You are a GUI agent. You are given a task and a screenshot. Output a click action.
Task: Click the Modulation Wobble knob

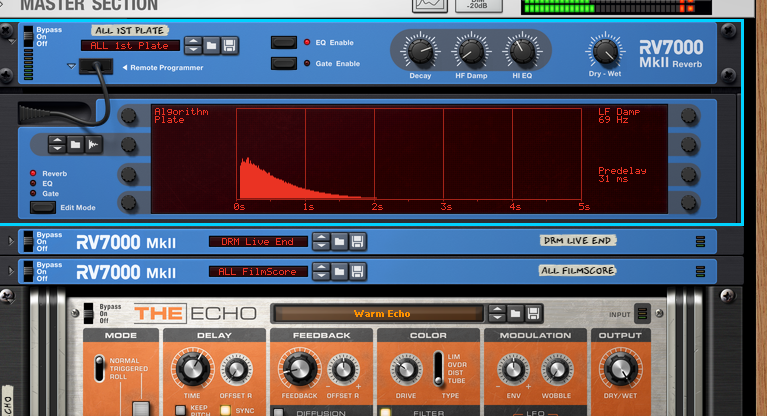coord(557,370)
